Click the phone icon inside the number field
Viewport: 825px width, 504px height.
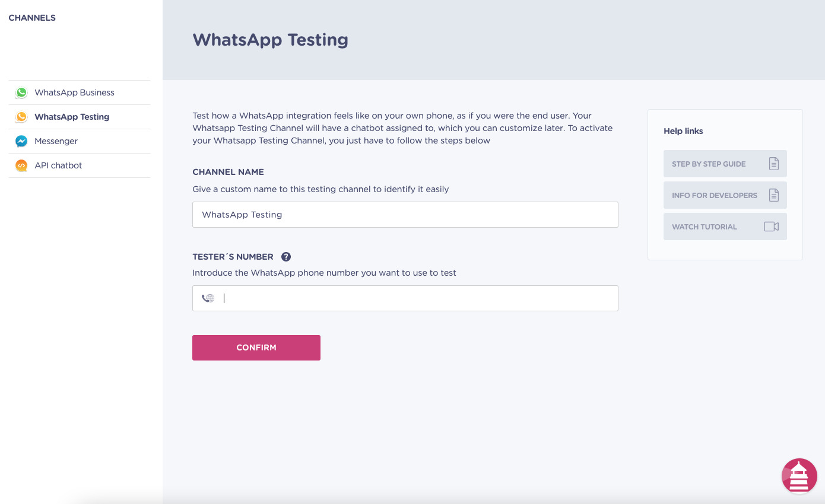point(208,298)
